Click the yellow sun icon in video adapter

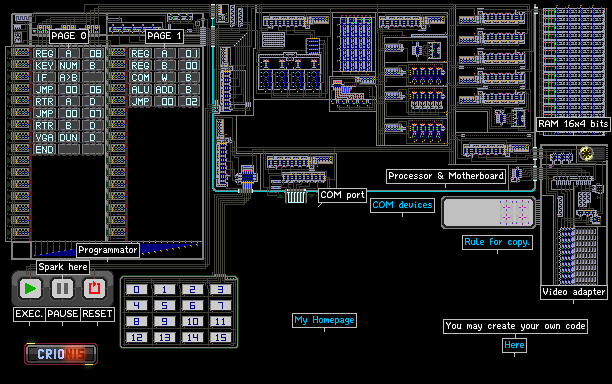(x=586, y=153)
